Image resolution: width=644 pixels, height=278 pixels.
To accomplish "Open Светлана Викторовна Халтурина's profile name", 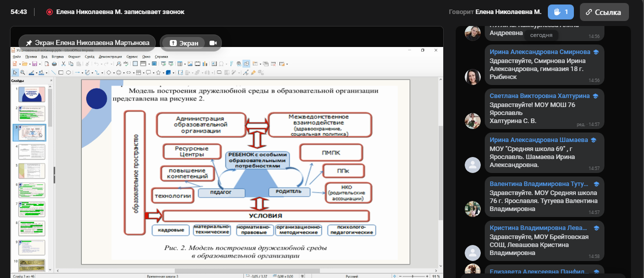I will [x=540, y=96].
